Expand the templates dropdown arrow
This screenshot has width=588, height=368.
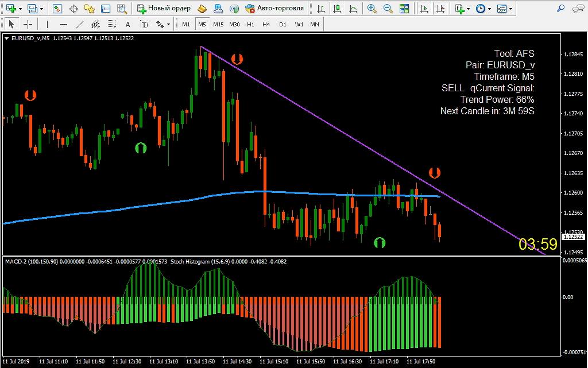point(510,9)
